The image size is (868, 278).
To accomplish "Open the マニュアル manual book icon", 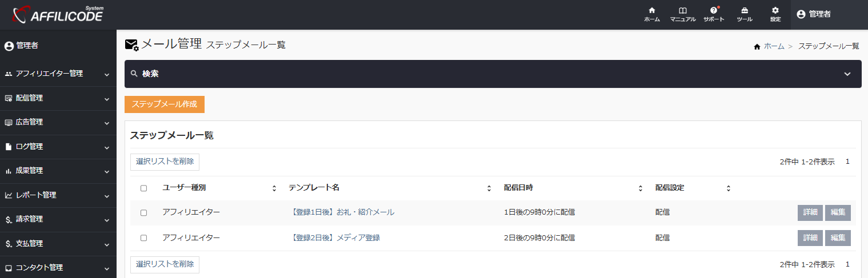I will 683,10.
